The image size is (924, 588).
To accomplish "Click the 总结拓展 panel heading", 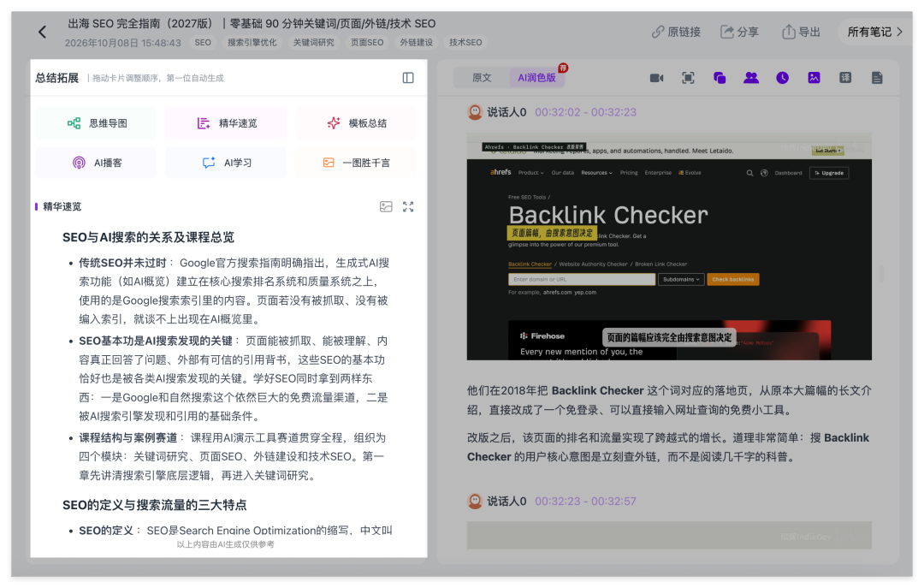I will coord(56,78).
